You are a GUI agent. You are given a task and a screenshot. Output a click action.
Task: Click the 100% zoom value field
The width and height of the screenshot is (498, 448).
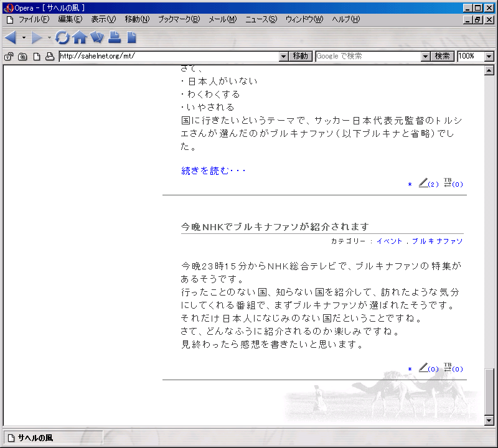(471, 57)
